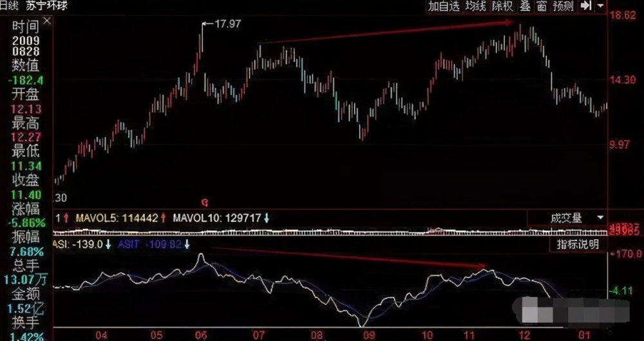The width and height of the screenshot is (644, 341).
Task: Click the 07 month label on time axis
Action: click(x=260, y=335)
